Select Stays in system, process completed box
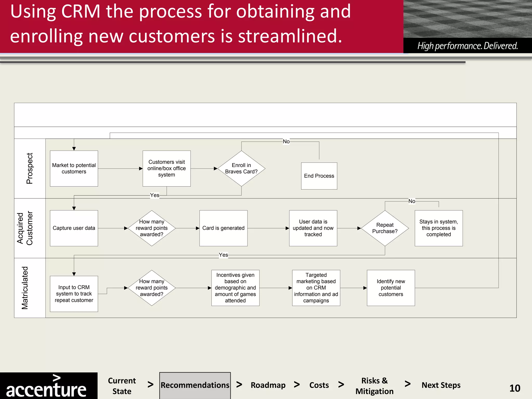 (x=439, y=228)
